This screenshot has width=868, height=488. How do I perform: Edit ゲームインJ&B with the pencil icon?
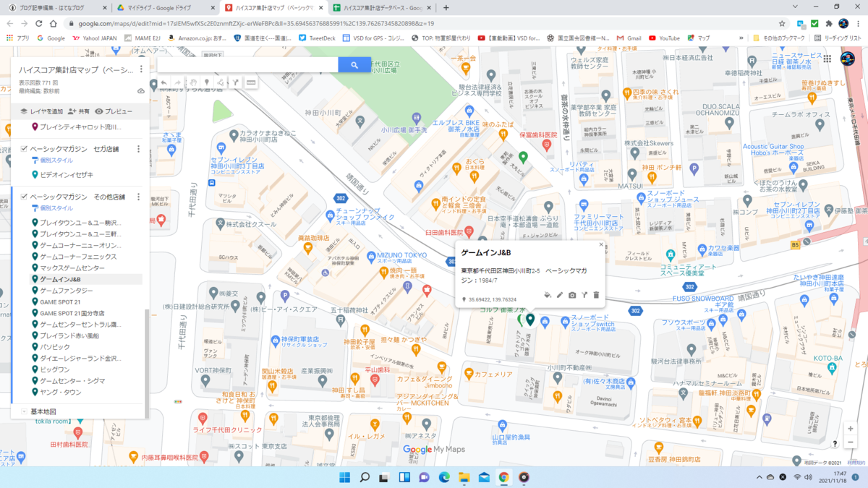click(x=560, y=295)
